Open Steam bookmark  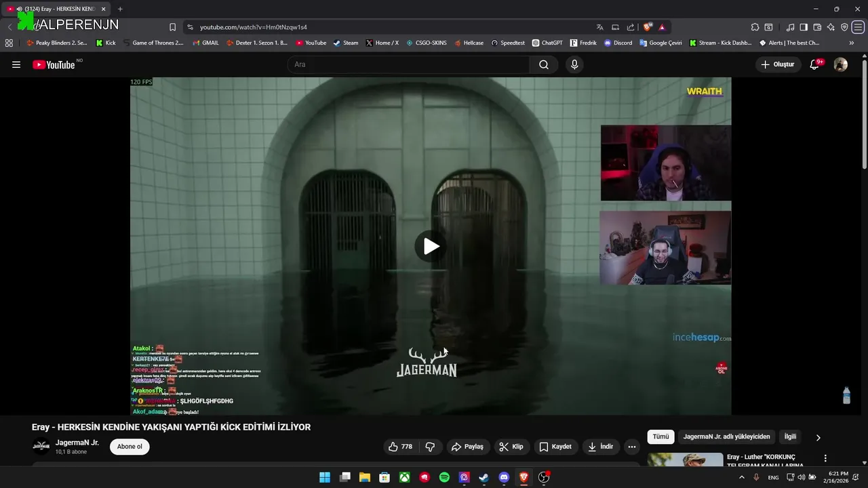point(346,43)
